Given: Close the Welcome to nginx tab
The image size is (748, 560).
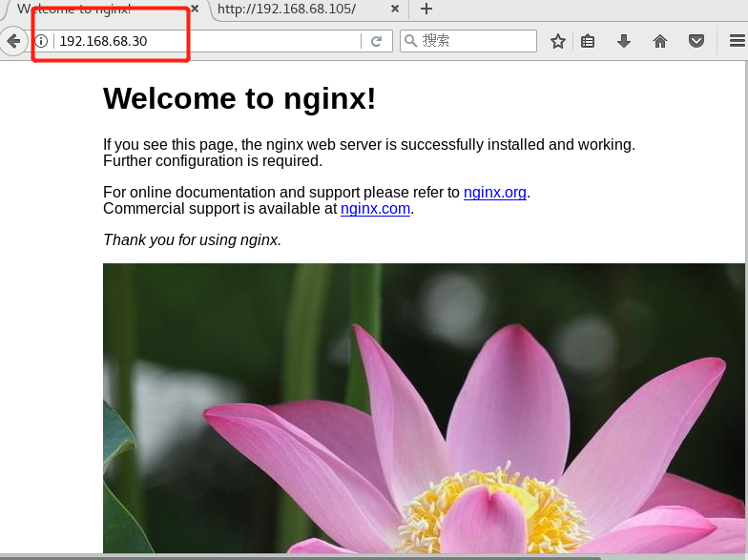Looking at the screenshot, I should click(x=195, y=9).
